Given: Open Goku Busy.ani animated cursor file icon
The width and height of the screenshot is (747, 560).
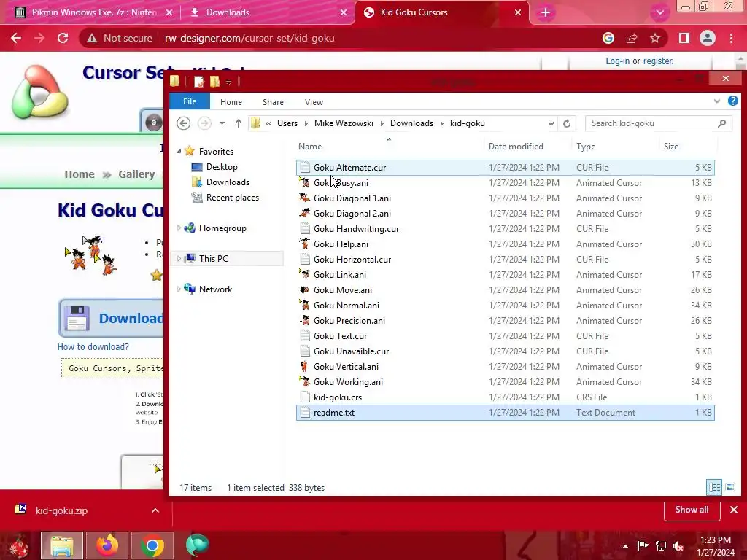Looking at the screenshot, I should [x=304, y=182].
